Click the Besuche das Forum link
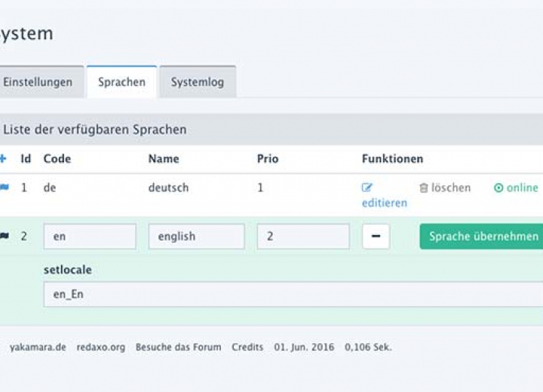This screenshot has height=392, width=543. 178,347
